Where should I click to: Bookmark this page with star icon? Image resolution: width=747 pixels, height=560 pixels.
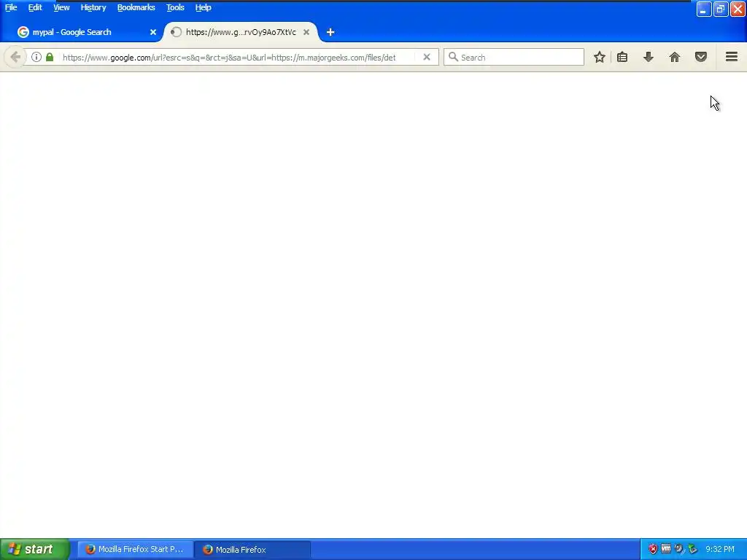600,57
